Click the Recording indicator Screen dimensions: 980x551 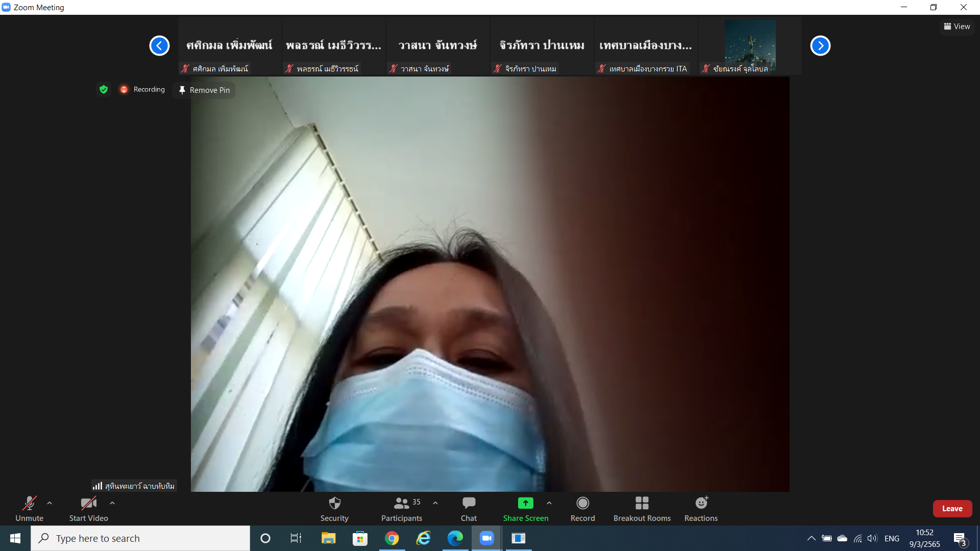pos(142,89)
